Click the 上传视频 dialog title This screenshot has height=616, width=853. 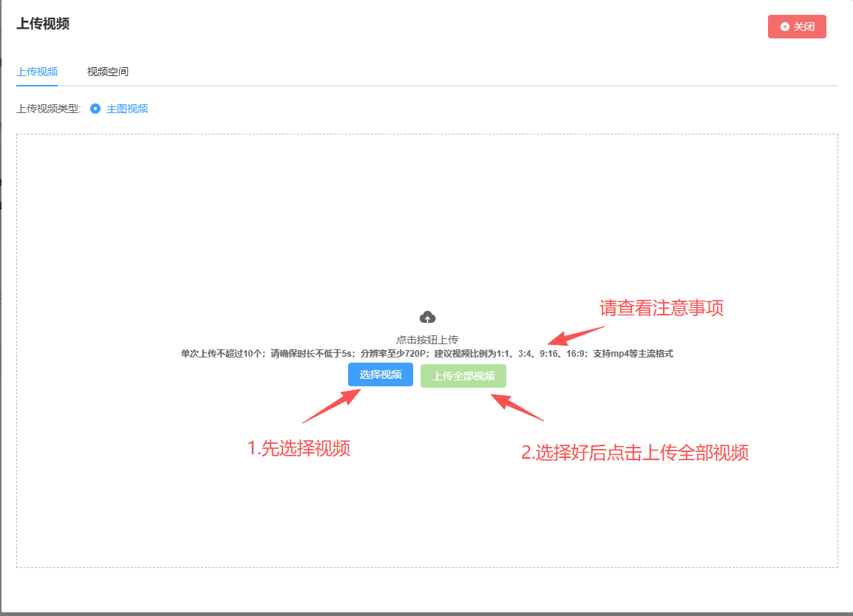pos(43,24)
